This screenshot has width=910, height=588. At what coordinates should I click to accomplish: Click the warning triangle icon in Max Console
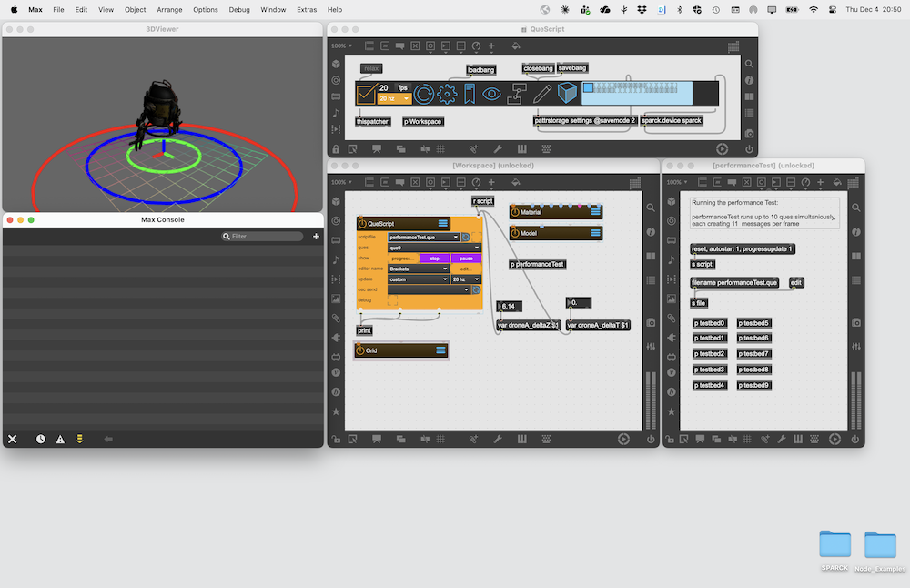pos(60,439)
